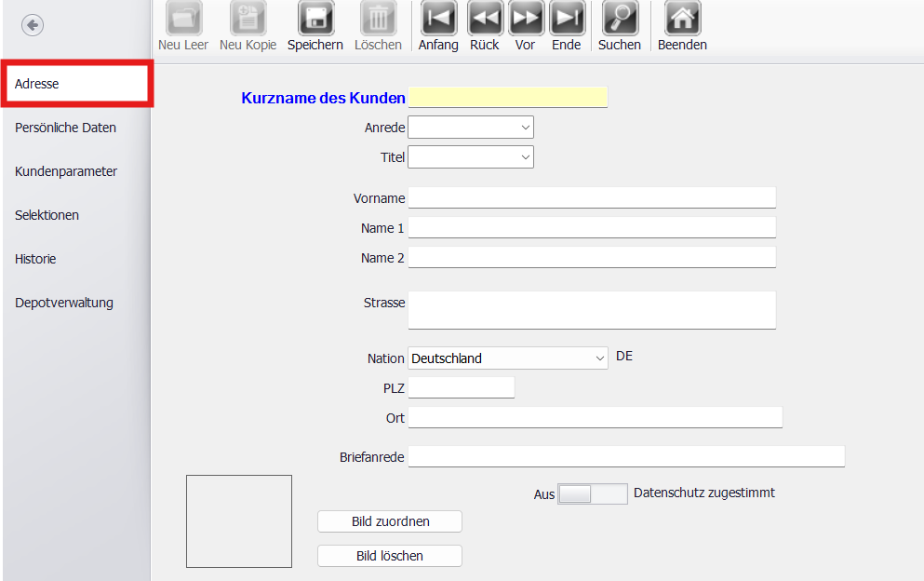
Task: Click inside the Kurzname des Kunden field
Action: pos(508,97)
